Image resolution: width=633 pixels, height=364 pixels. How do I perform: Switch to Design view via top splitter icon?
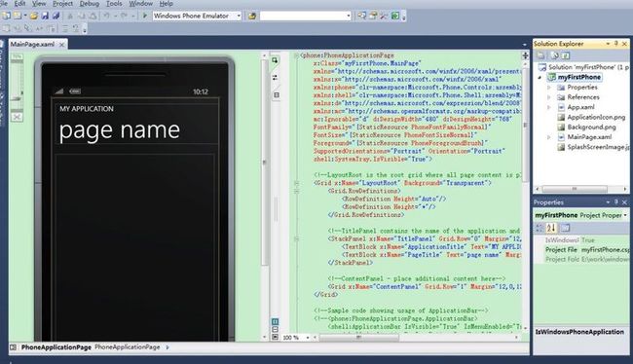(x=275, y=60)
